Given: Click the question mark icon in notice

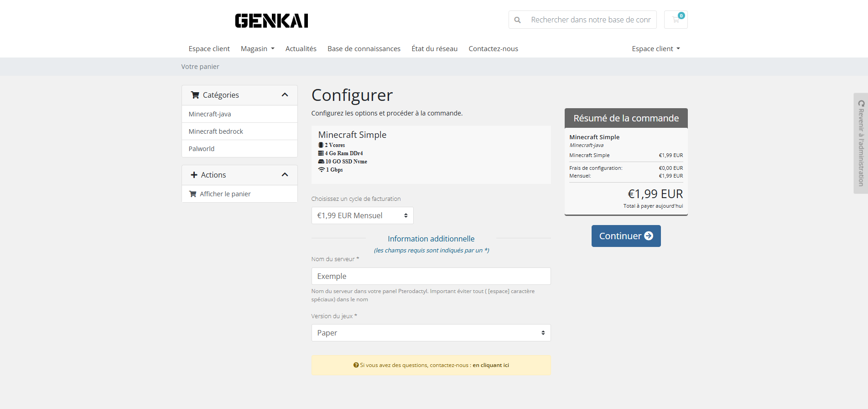Looking at the screenshot, I should tap(356, 365).
